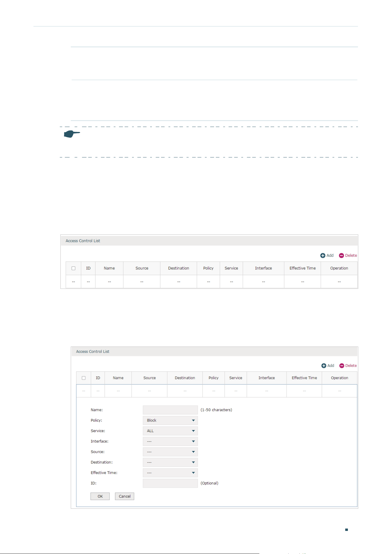This screenshot has height=554, width=392.
Task: Click the Add plus icon in lower list
Action: click(x=324, y=366)
